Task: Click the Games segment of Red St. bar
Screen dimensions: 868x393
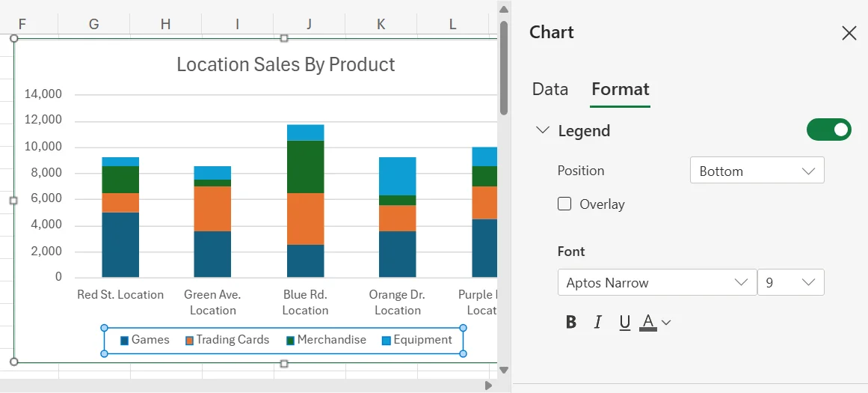Action: 120,245
